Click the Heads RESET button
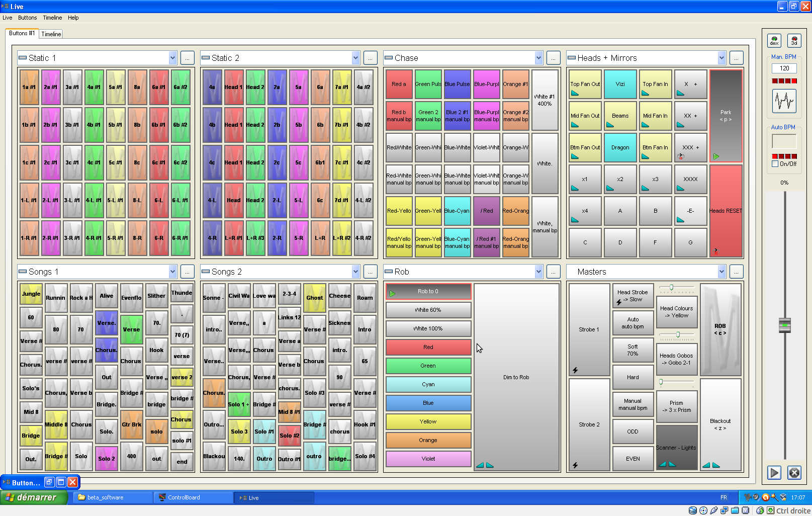 [x=725, y=211]
